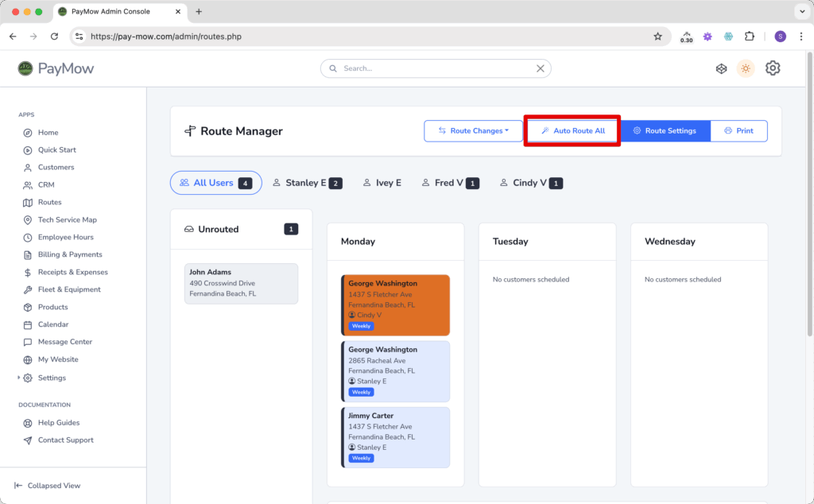Toggle light mode sun icon
The height and width of the screenshot is (504, 814).
(746, 68)
